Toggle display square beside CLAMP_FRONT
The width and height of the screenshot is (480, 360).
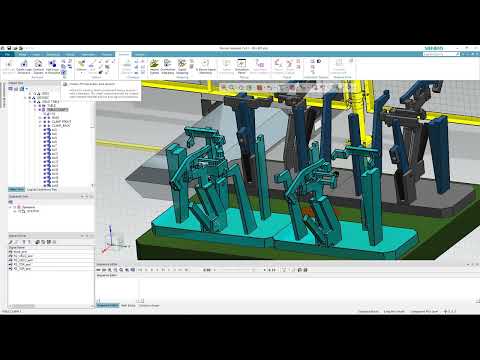[45, 122]
